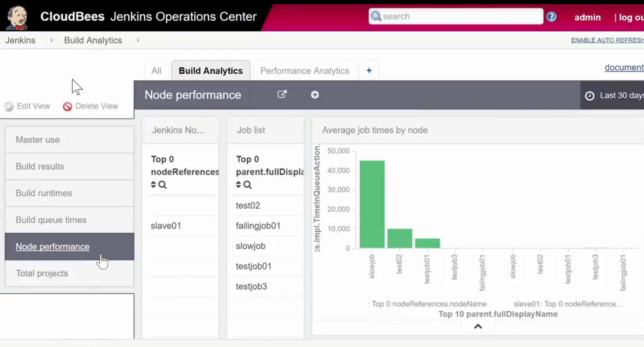Screen dimensions: 644x347
Task: Toggle sort order in Jenkins Nodes panel
Action: point(153,185)
